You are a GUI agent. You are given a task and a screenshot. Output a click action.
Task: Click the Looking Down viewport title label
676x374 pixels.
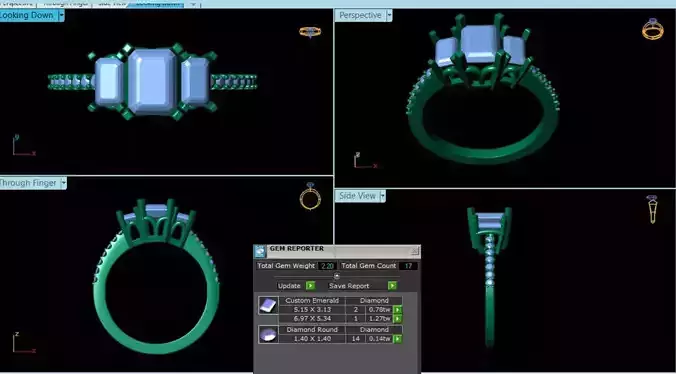(28, 16)
